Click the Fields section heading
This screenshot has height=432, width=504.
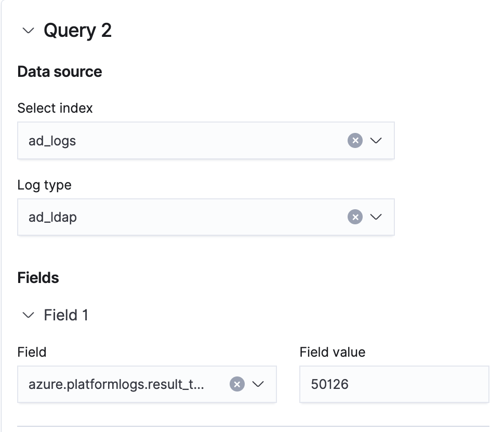pyautogui.click(x=38, y=278)
